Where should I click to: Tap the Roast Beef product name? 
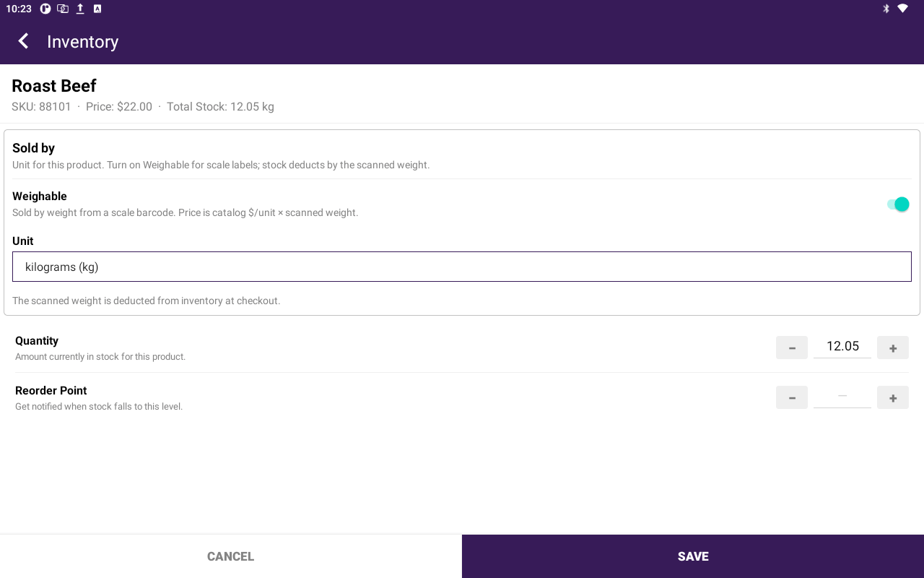[x=54, y=86]
